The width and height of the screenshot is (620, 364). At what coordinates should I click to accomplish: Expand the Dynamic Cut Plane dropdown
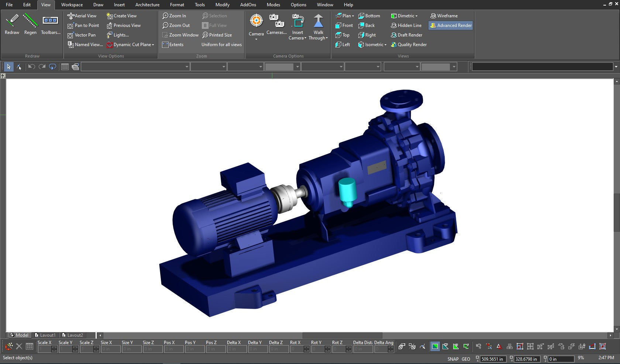point(153,45)
